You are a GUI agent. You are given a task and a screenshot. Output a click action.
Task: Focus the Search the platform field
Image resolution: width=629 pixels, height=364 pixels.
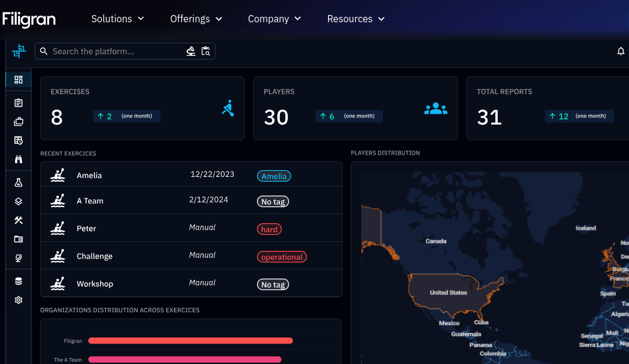click(x=125, y=51)
